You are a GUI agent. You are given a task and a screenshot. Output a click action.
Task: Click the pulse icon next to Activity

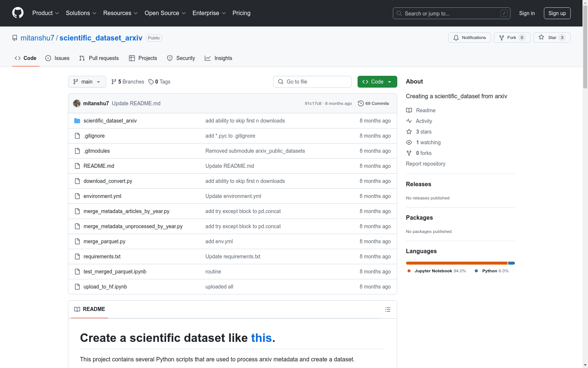[x=409, y=121]
